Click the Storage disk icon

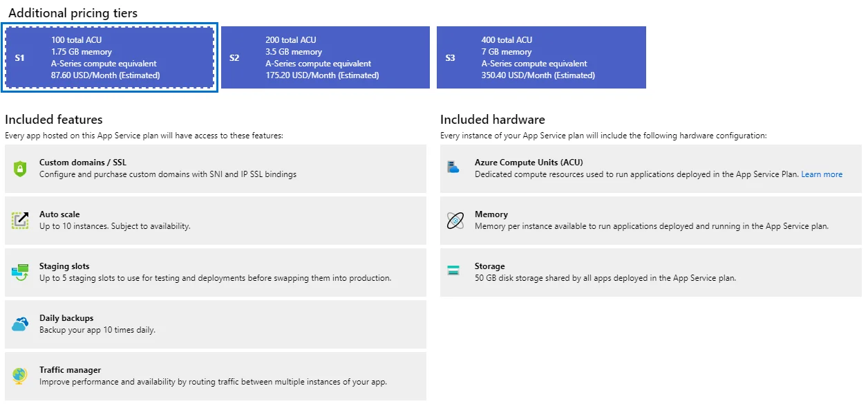[454, 271]
